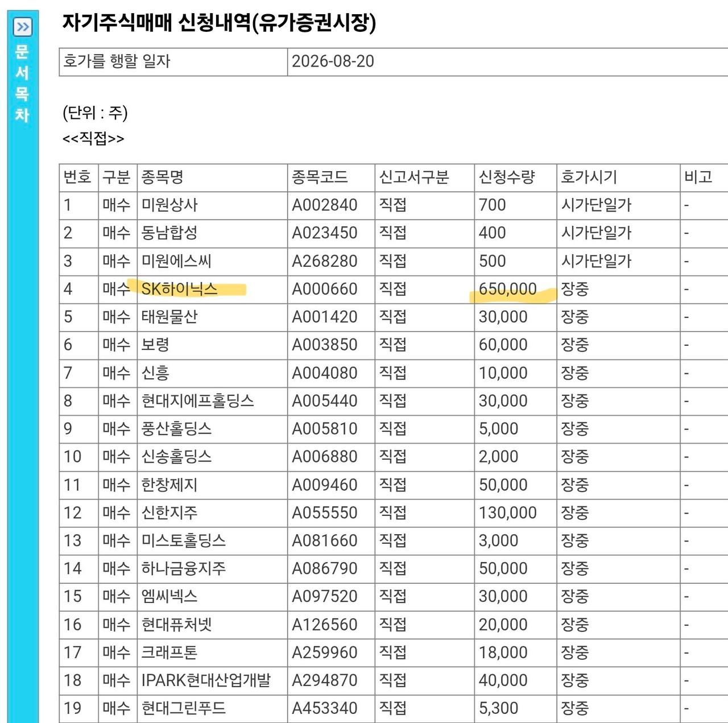Click the title 자기주식매매 신청내역(유가증권시장)
This screenshot has height=723, width=728.
(x=219, y=23)
